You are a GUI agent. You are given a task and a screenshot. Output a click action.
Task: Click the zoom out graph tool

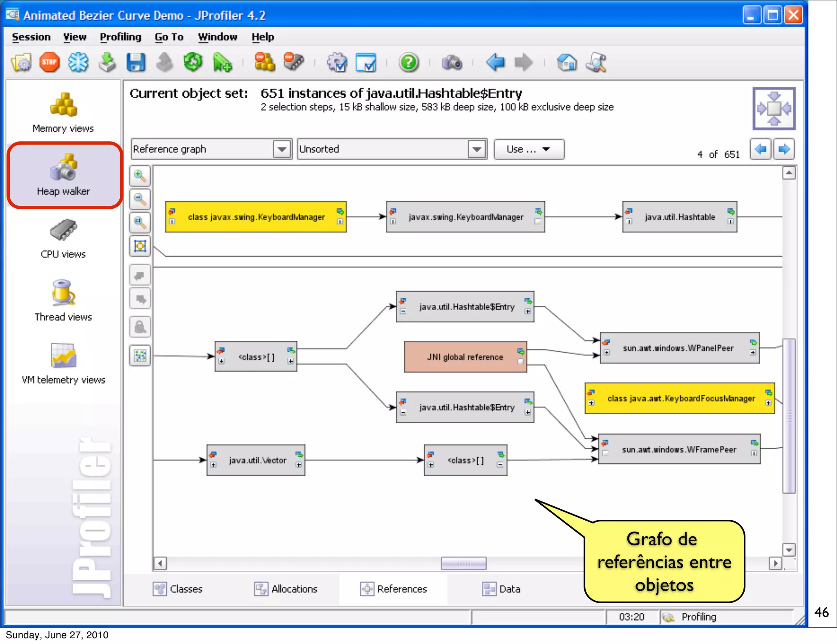(140, 199)
